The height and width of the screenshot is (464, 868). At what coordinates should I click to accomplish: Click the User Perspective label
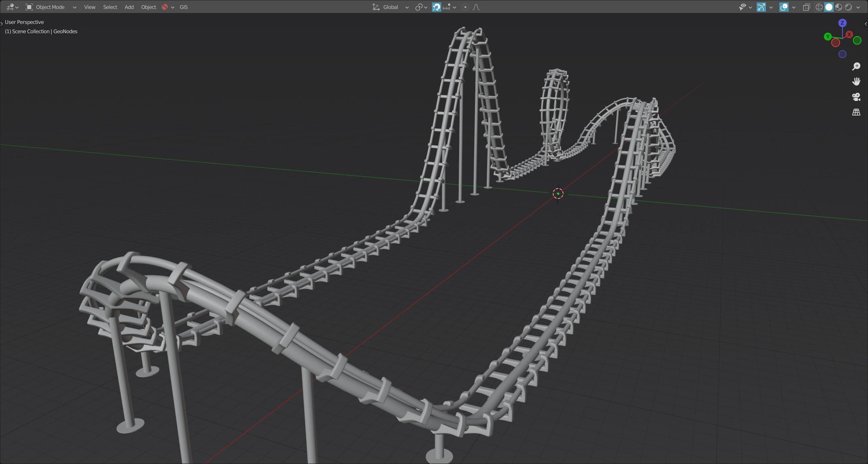[24, 22]
